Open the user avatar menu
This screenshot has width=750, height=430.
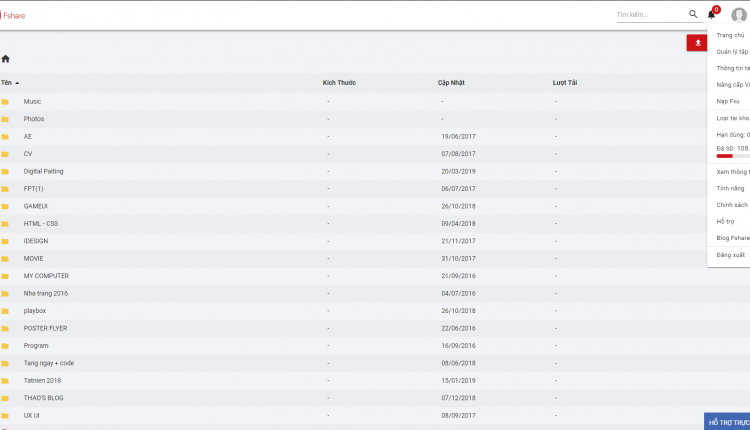739,15
